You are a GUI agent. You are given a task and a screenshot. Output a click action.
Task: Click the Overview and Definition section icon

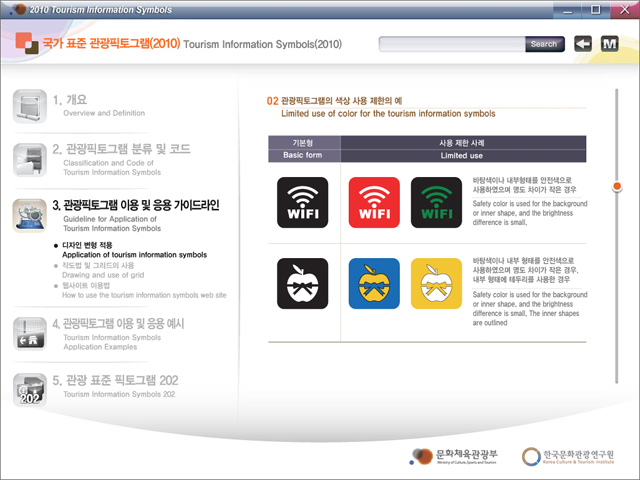click(x=29, y=106)
